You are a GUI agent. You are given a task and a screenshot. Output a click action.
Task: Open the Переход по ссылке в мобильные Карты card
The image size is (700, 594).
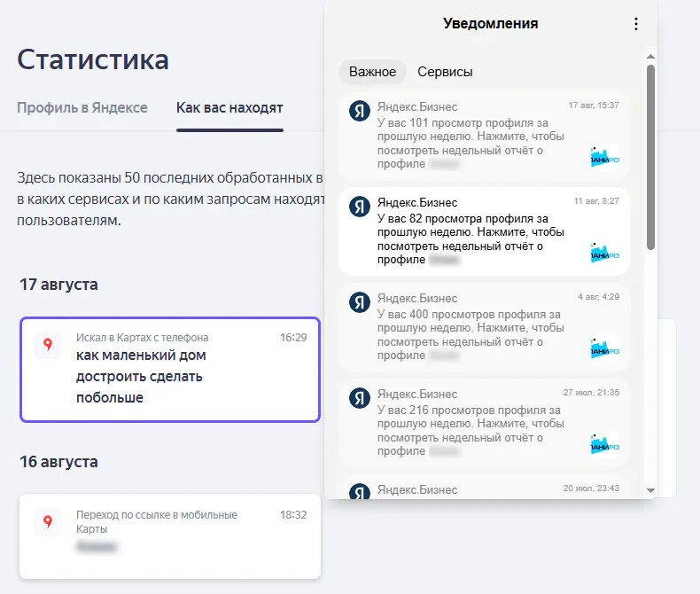click(x=170, y=536)
